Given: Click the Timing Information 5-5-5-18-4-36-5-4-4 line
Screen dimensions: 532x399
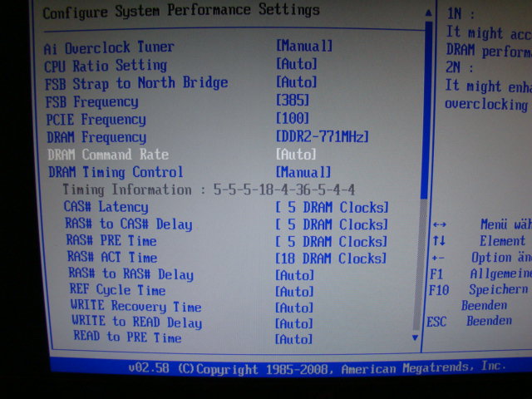Looking at the screenshot, I should pyautogui.click(x=209, y=190).
